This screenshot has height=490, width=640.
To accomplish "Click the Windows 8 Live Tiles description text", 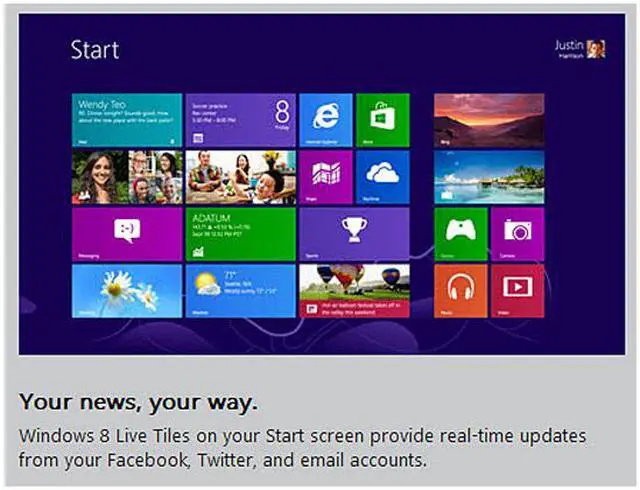I will coord(302,448).
